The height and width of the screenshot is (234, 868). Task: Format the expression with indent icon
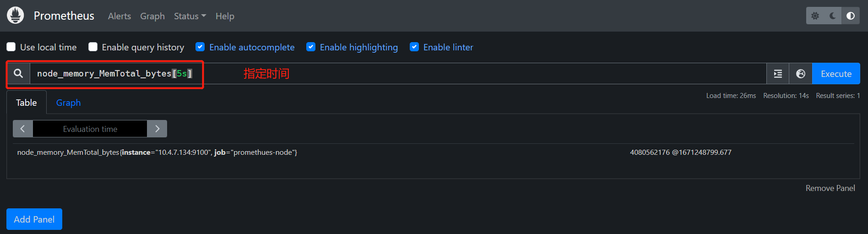pyautogui.click(x=778, y=74)
